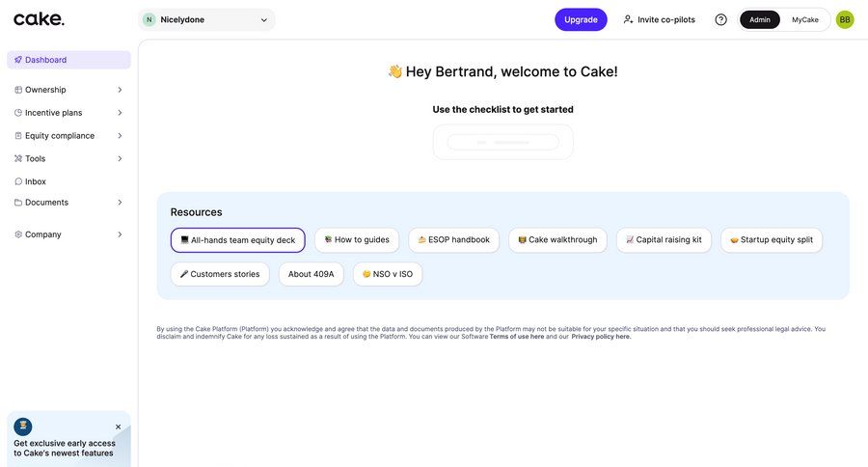Click the Cake logo
Image resolution: width=868 pixels, height=467 pixels.
[x=40, y=18]
